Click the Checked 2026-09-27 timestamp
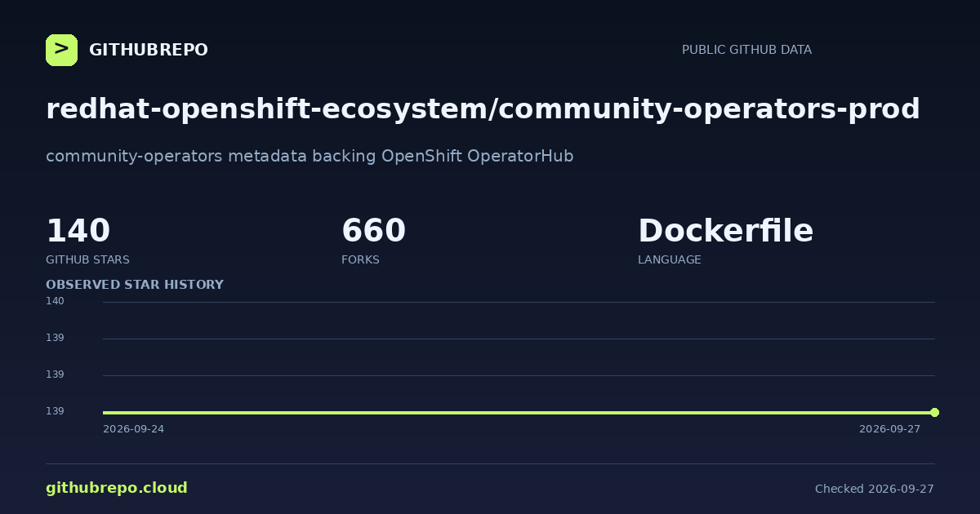The height and width of the screenshot is (514, 980). [x=875, y=489]
